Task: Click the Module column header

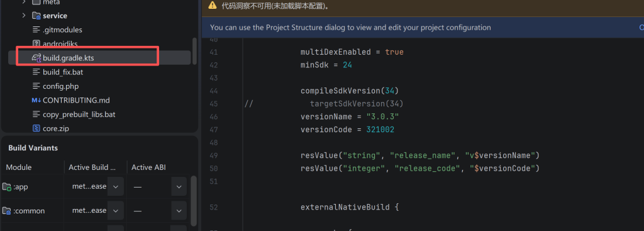Action: coord(19,167)
